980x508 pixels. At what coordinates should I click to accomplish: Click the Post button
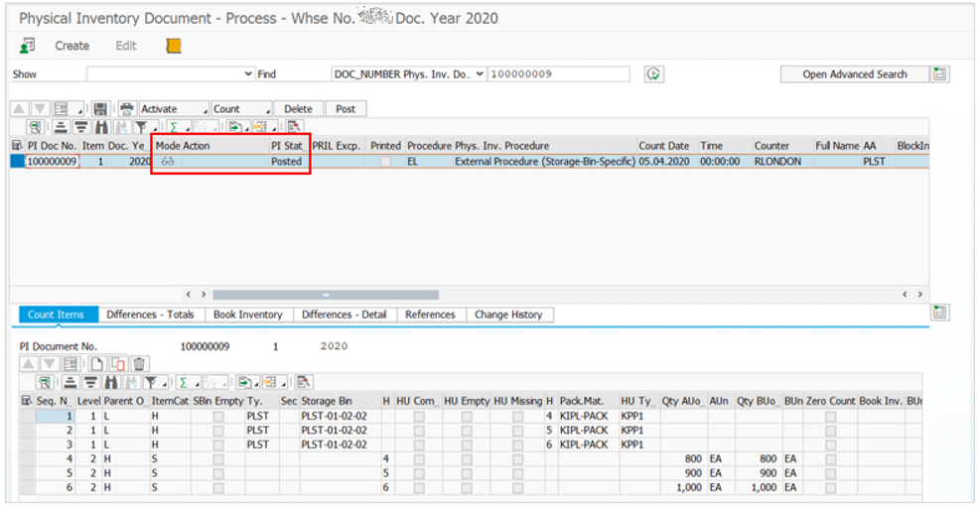click(x=346, y=109)
